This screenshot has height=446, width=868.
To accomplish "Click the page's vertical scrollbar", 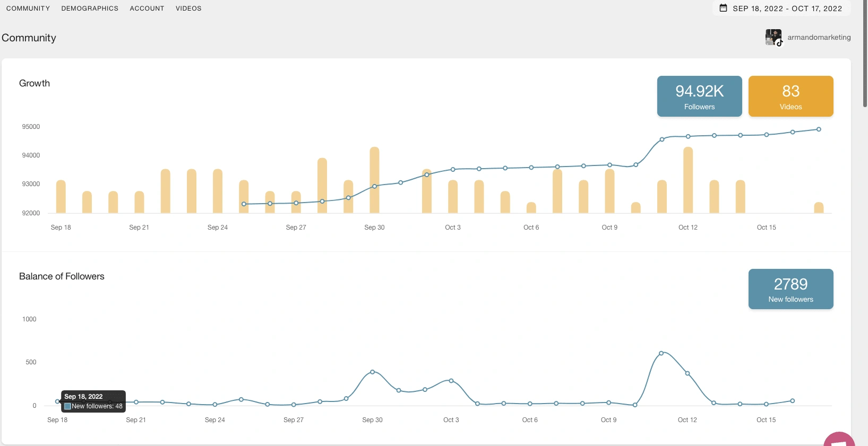I will point(865,53).
